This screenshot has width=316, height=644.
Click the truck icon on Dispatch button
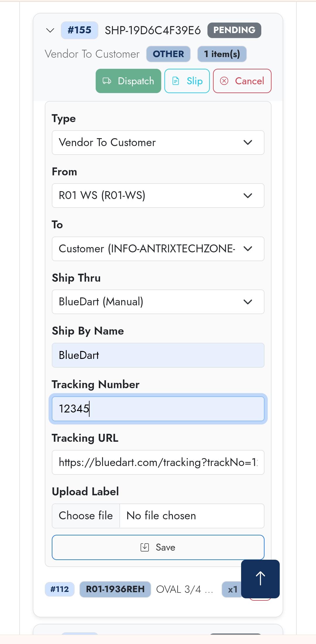tap(107, 81)
